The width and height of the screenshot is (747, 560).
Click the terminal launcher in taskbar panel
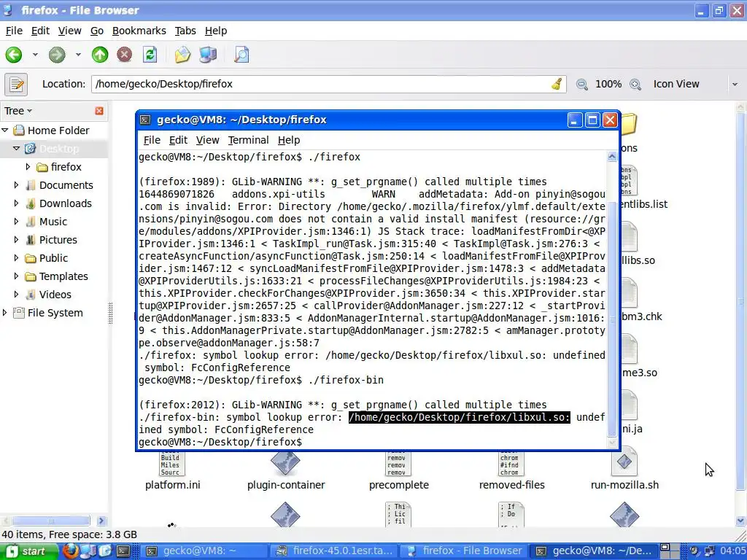coord(123,551)
